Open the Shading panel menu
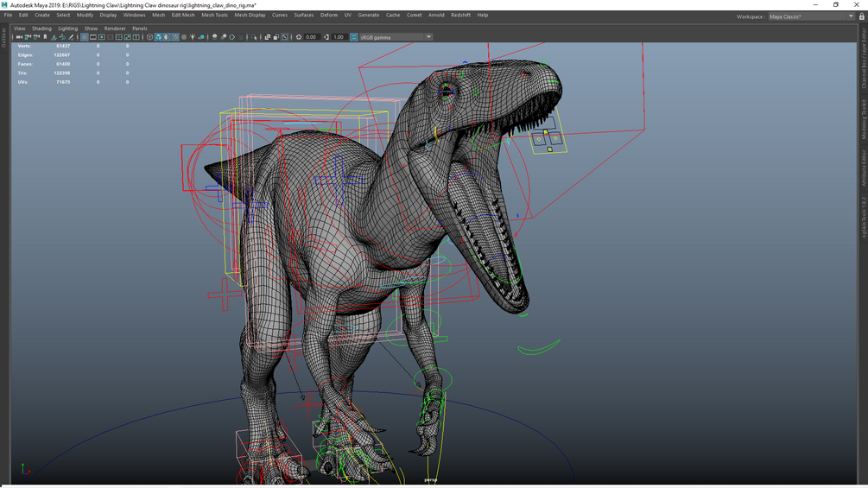 [x=41, y=29]
